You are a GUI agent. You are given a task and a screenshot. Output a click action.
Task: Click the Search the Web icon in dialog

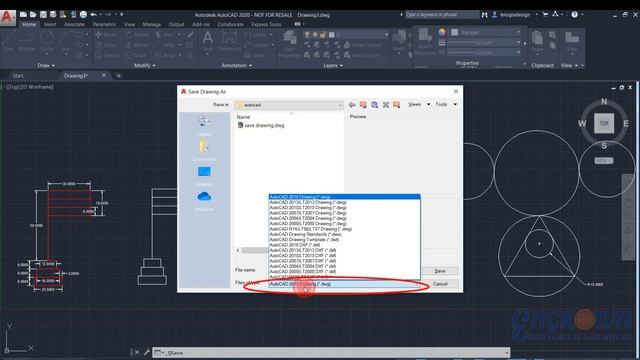(374, 105)
